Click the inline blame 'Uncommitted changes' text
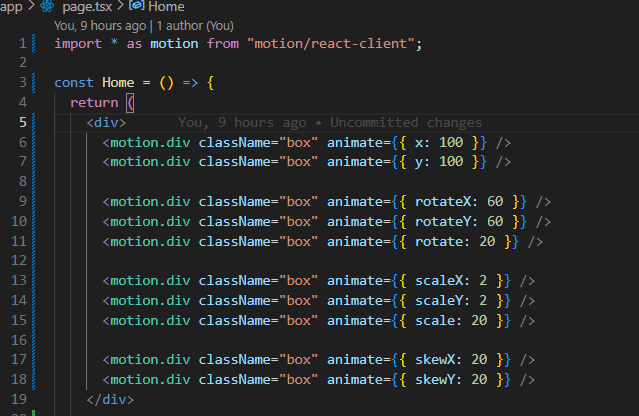This screenshot has height=416, width=639. point(406,122)
